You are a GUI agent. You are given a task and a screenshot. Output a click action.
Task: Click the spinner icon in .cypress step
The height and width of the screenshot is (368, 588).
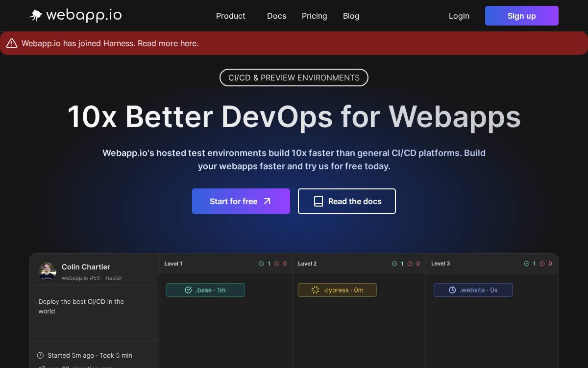click(316, 290)
